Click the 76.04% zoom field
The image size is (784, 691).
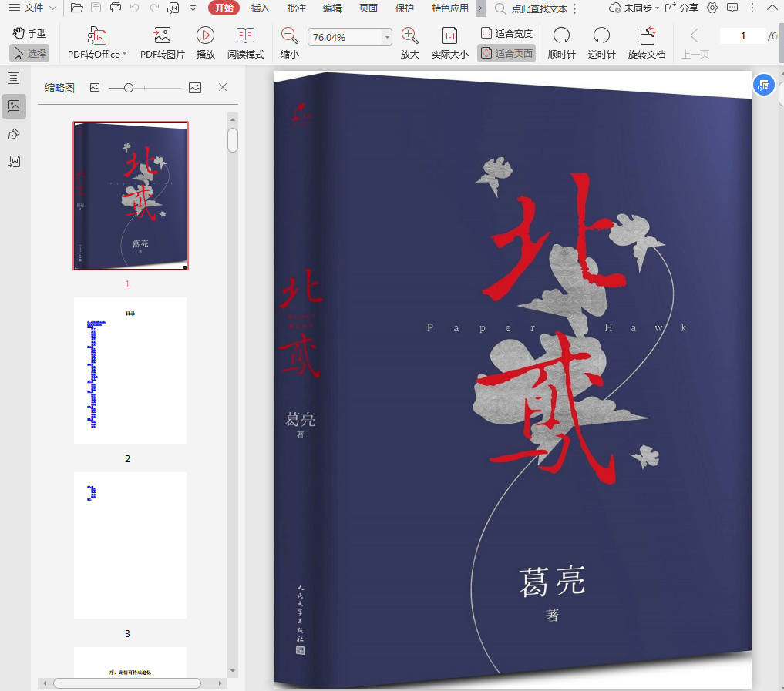(345, 37)
